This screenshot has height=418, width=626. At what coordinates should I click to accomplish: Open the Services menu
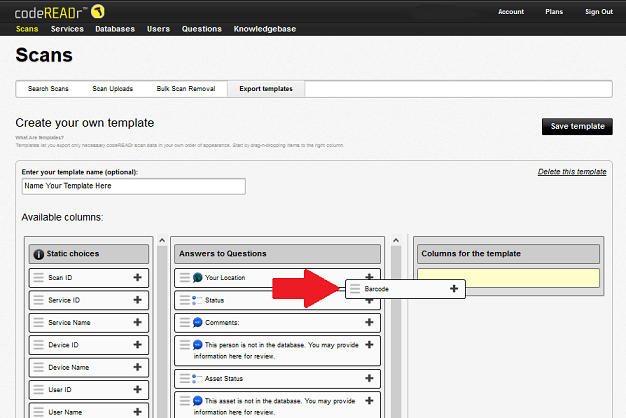click(67, 29)
